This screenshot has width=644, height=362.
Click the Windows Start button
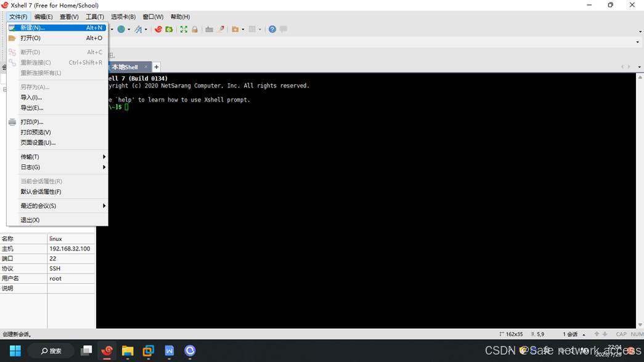(x=15, y=351)
